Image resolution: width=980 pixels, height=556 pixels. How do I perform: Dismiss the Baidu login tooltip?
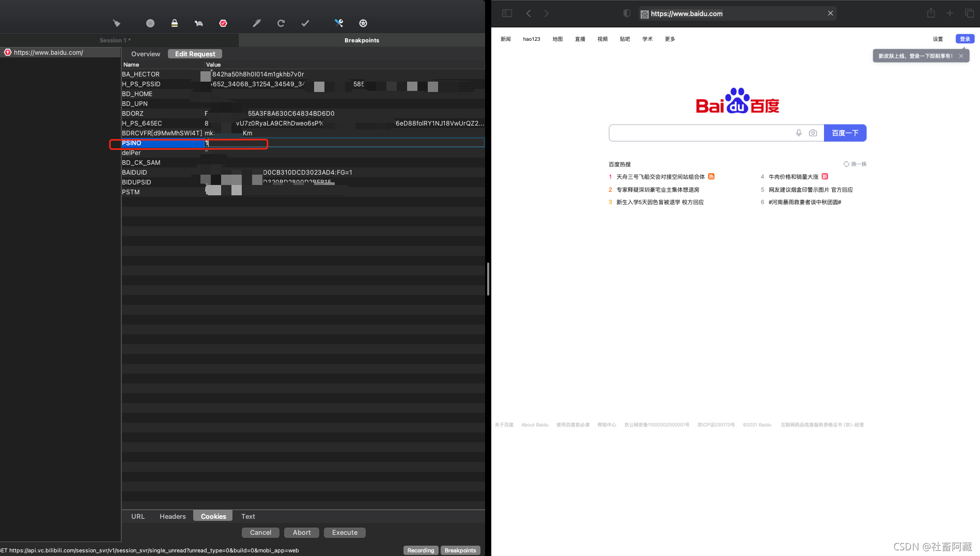tap(961, 56)
